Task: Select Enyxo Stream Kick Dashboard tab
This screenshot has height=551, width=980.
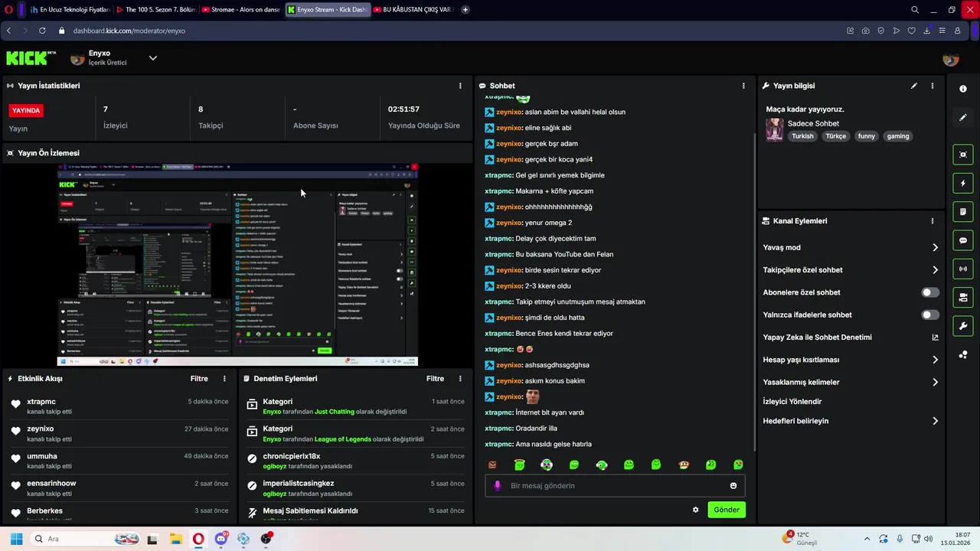Action: [x=327, y=10]
